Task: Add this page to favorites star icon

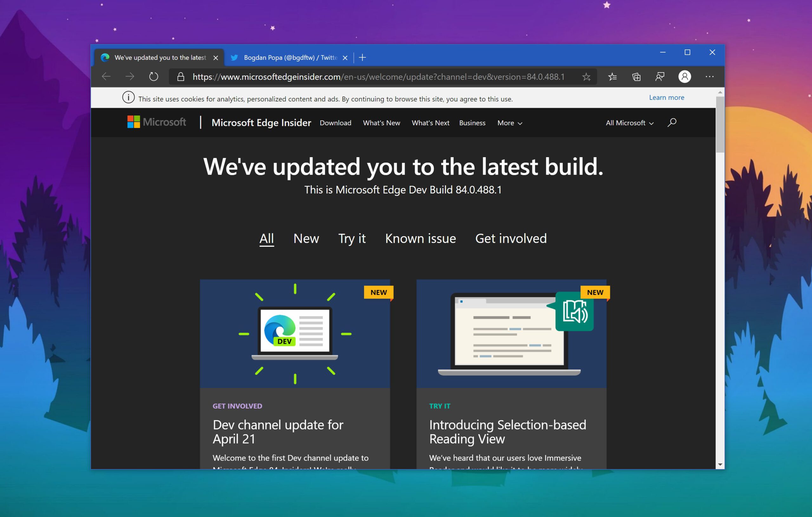Action: tap(586, 77)
